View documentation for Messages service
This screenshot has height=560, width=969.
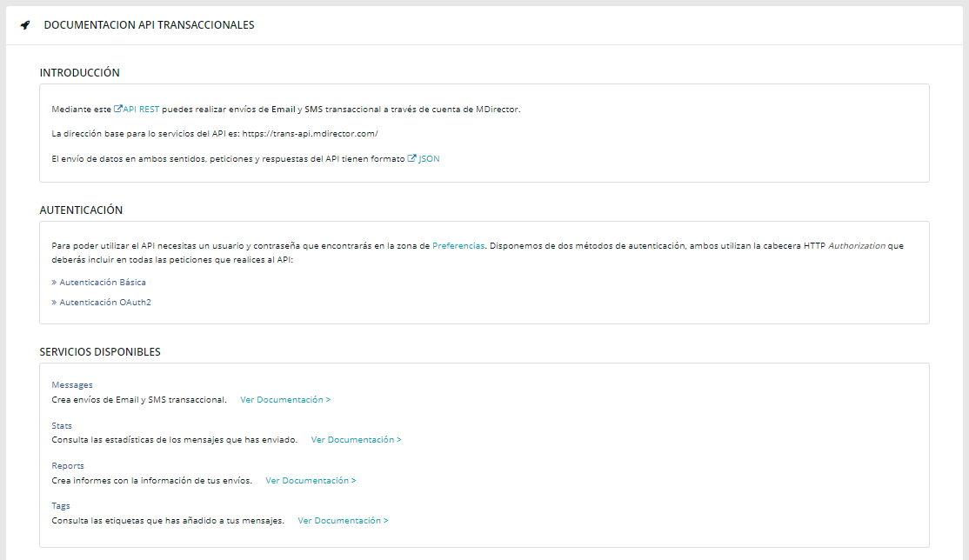point(285,400)
